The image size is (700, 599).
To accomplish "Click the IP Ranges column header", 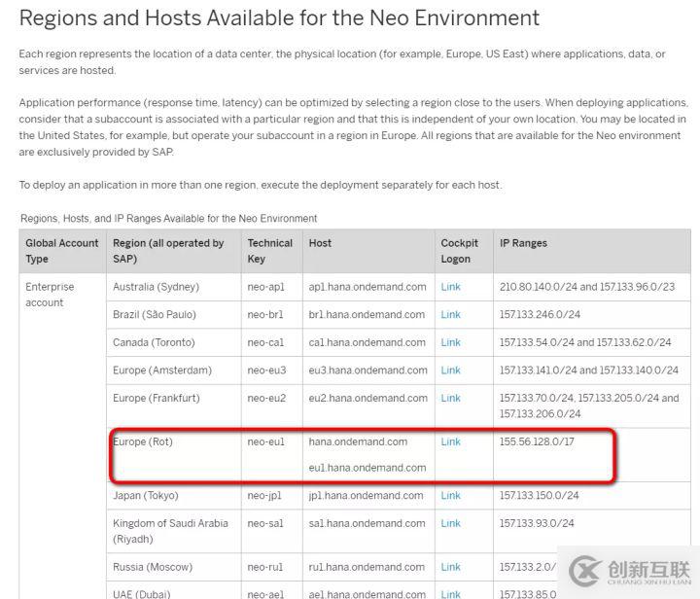I will 523,243.
